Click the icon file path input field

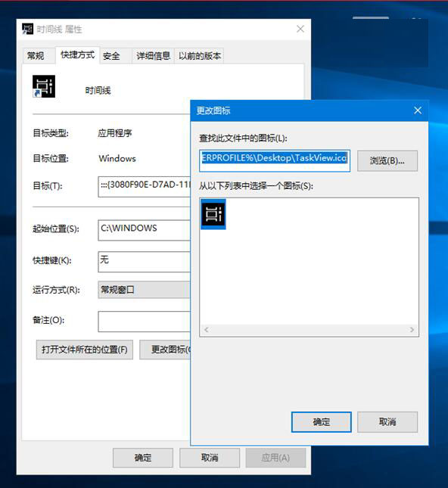tap(275, 160)
